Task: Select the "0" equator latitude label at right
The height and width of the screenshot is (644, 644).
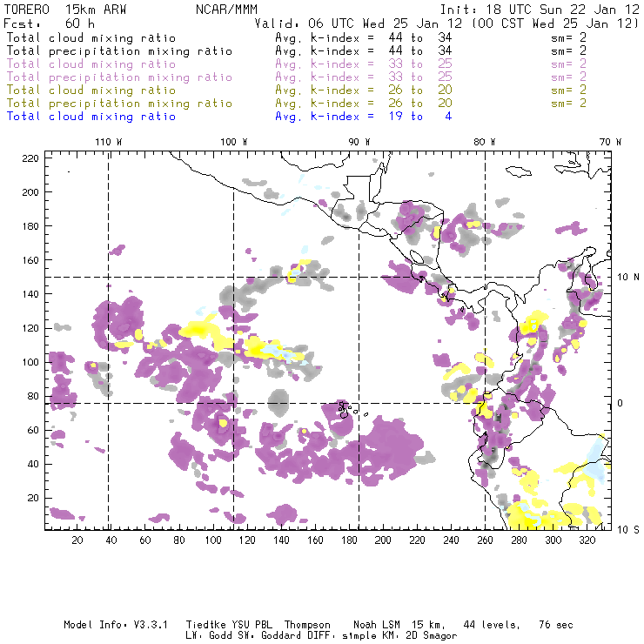Action: click(x=621, y=403)
